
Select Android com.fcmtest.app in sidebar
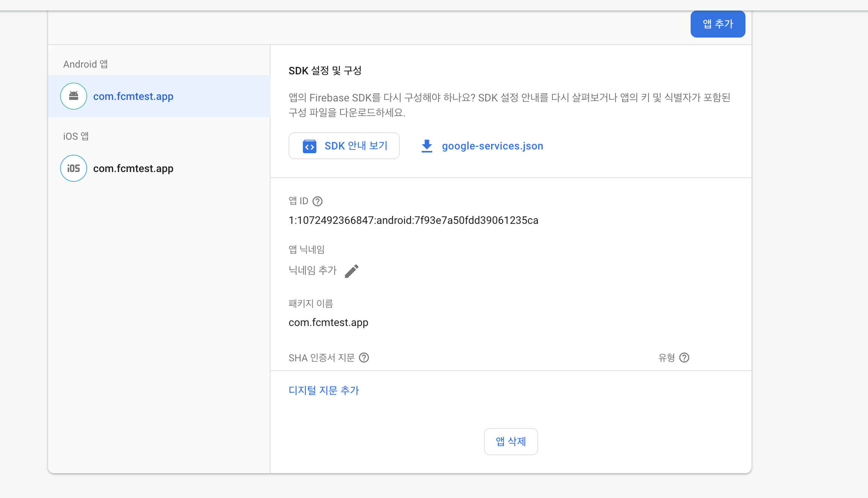(x=133, y=97)
